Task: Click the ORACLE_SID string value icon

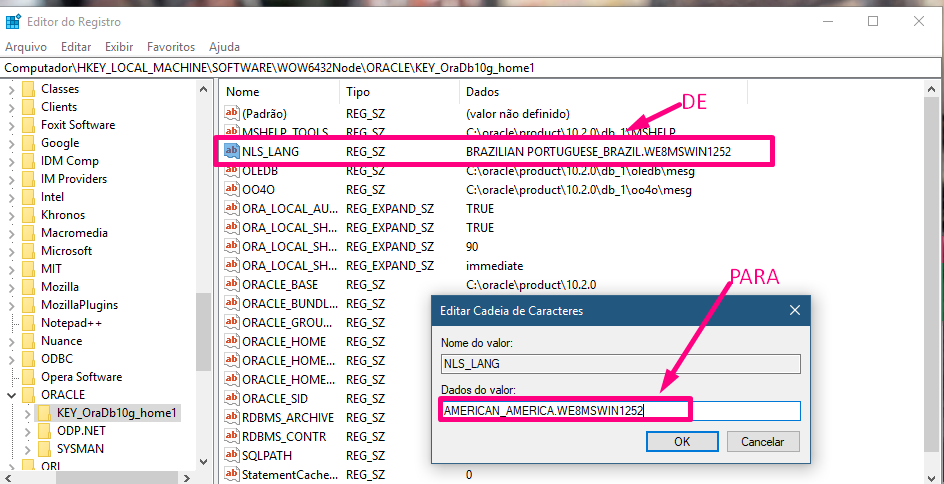Action: [x=232, y=398]
